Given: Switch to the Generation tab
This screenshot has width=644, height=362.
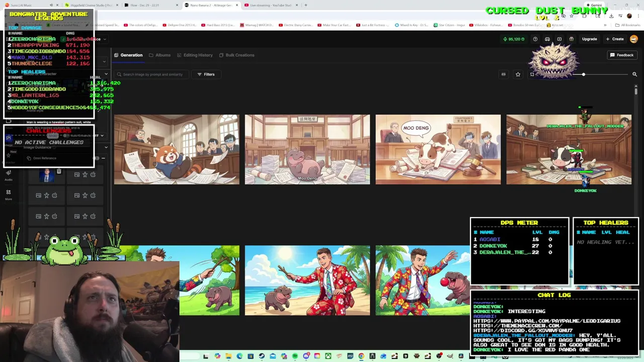Looking at the screenshot, I should click(128, 55).
